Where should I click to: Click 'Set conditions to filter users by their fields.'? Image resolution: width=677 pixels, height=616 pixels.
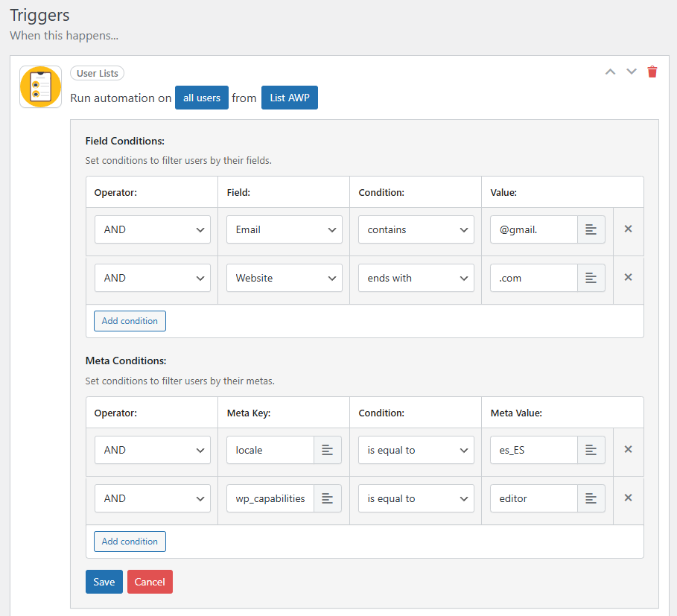pos(178,161)
